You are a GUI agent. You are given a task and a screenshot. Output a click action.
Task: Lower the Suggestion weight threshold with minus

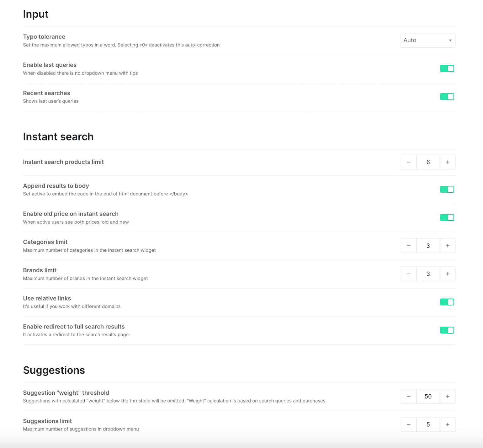[x=409, y=397]
